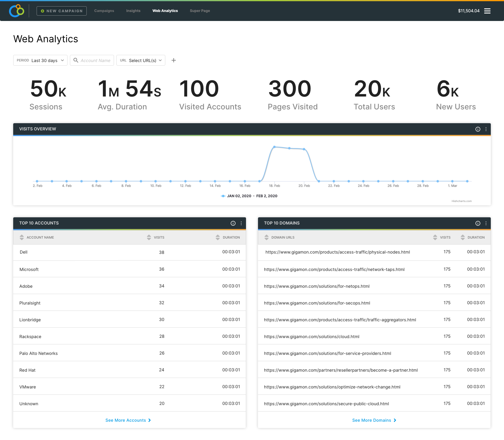Click the 100 Visited Accounts metric
This screenshot has height=440, width=504.
(x=210, y=95)
